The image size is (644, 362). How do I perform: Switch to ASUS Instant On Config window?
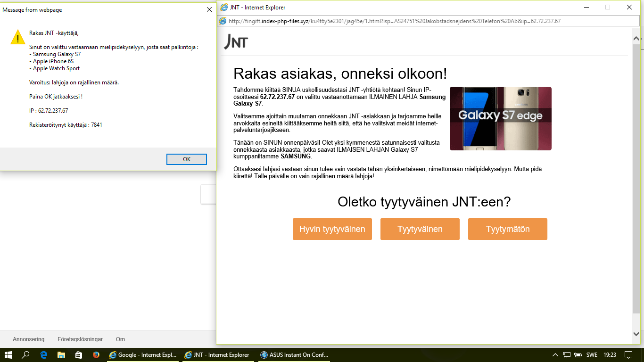point(294,355)
